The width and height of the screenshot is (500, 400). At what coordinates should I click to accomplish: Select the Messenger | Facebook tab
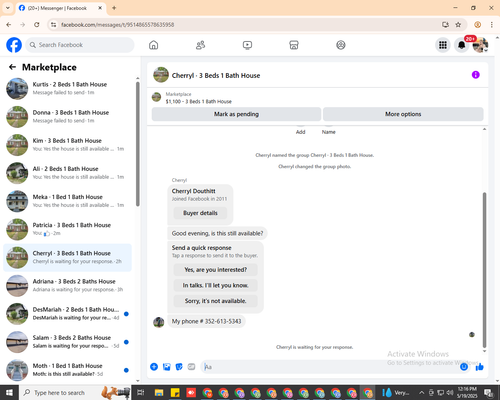coord(61,8)
